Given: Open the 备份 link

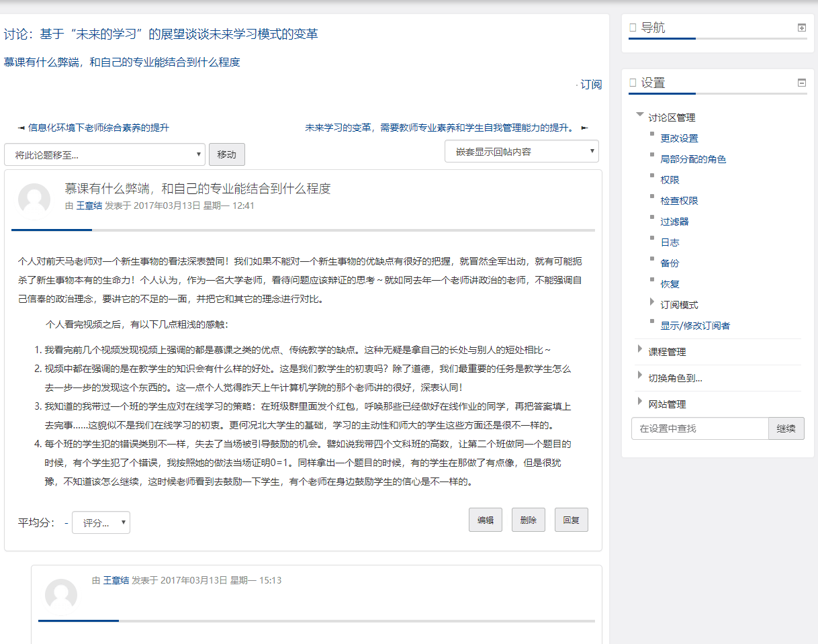Looking at the screenshot, I should coord(670,263).
